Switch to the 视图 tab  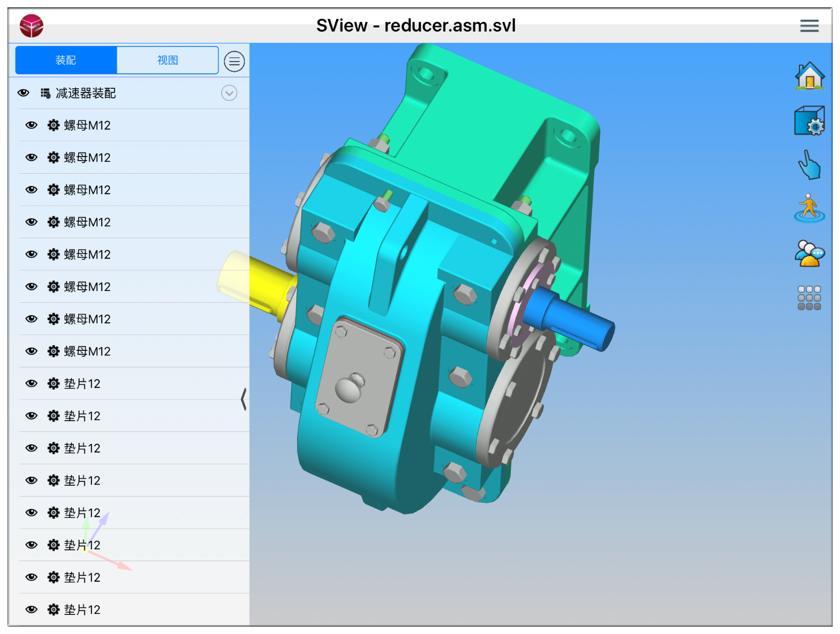click(167, 60)
